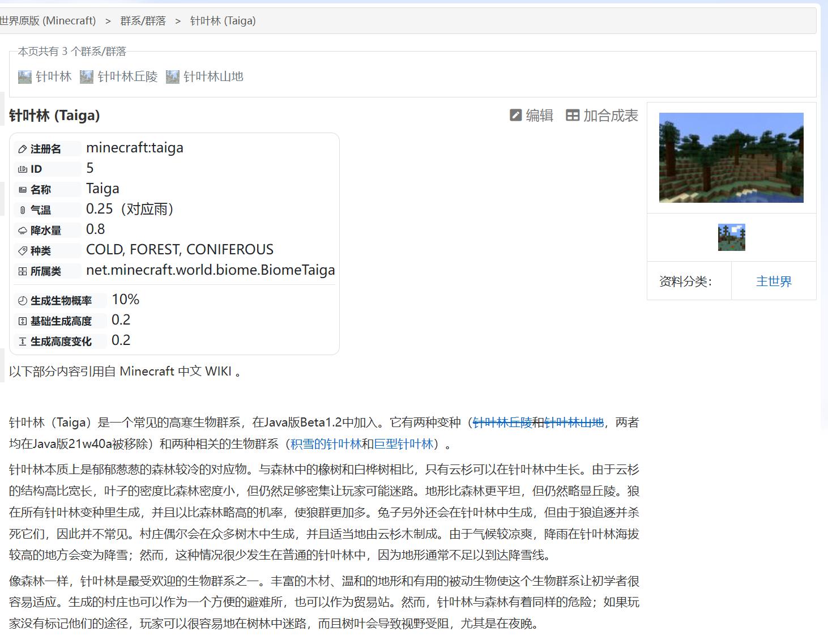Open the 主世界 category link
This screenshot has width=828, height=644.
[x=774, y=282]
